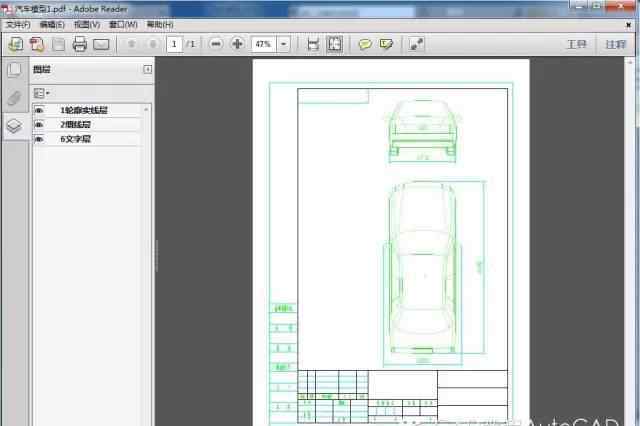This screenshot has width=640, height=426.
Task: Click the document vertical scrollbar
Action: click(x=630, y=241)
